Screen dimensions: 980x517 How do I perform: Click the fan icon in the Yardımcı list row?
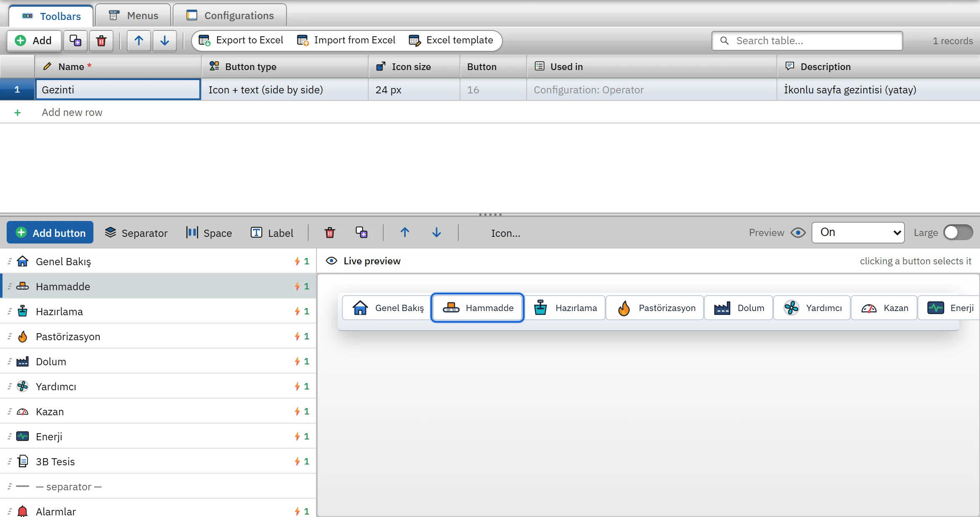point(23,386)
